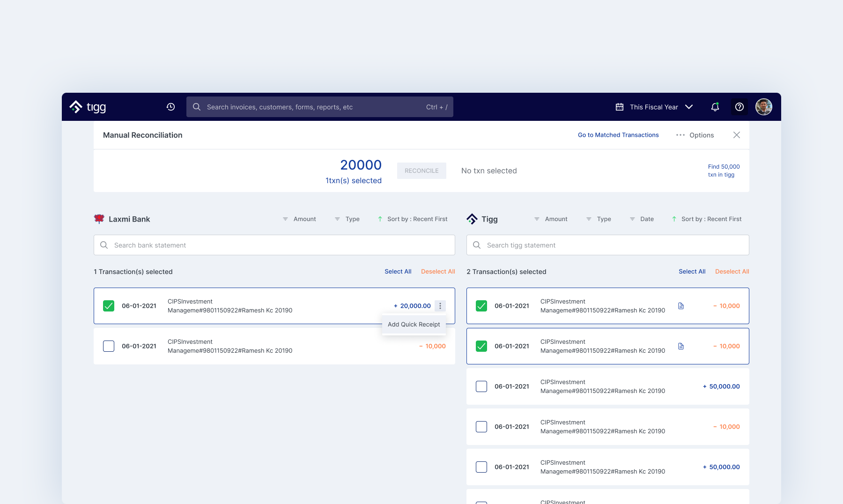Click the magnifier icon in bank statement search

[x=104, y=245]
